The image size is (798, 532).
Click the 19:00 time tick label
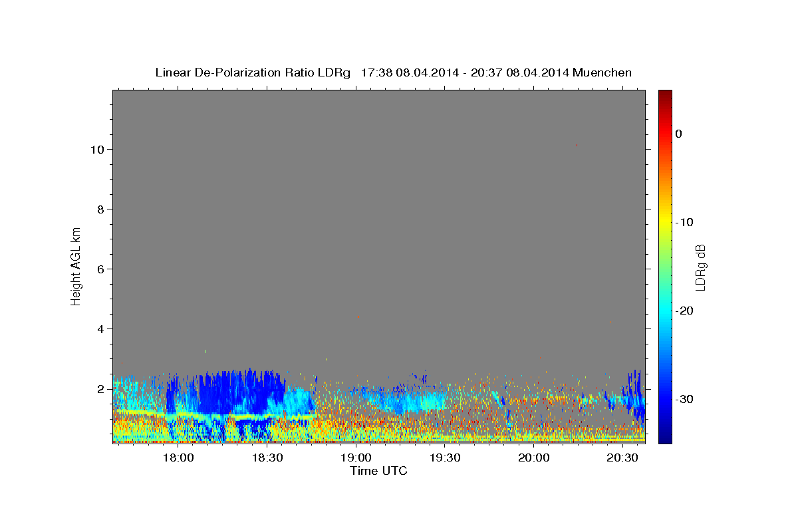pos(356,458)
